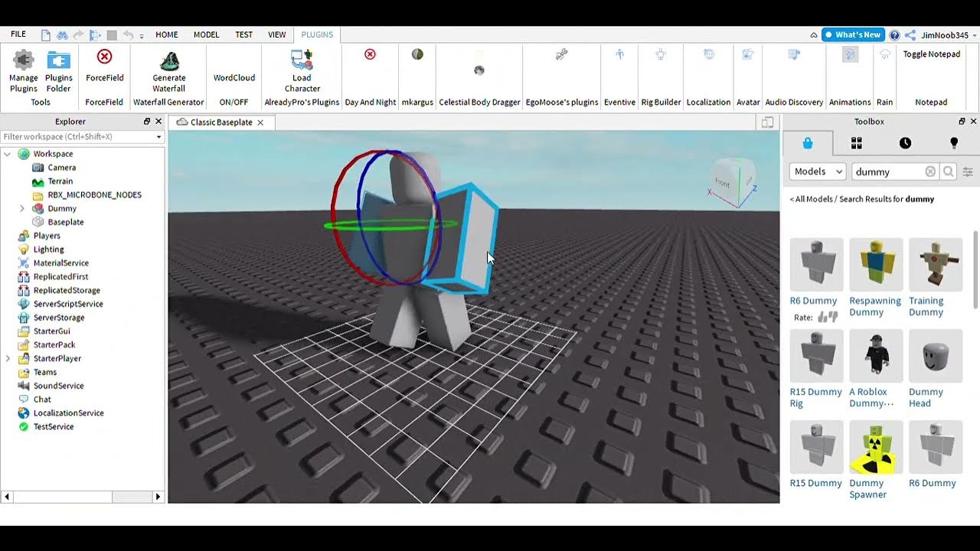Click the All Models breadcrumb link
The height and width of the screenshot is (551, 980).
812,199
